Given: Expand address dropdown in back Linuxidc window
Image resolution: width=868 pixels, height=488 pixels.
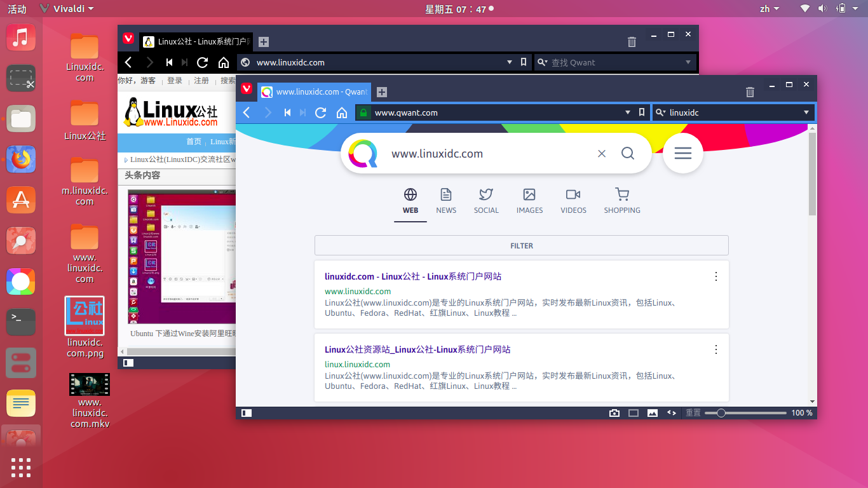Looking at the screenshot, I should click(x=510, y=62).
